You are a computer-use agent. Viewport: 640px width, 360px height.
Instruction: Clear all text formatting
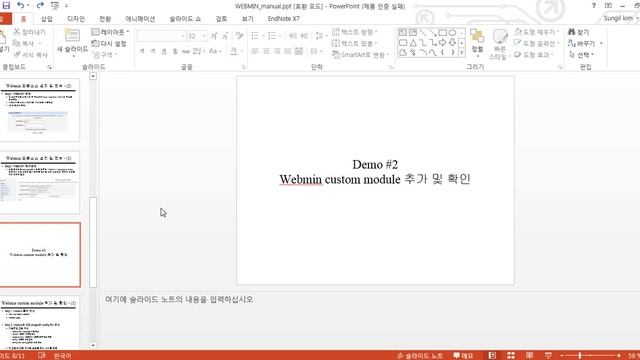[x=240, y=36]
